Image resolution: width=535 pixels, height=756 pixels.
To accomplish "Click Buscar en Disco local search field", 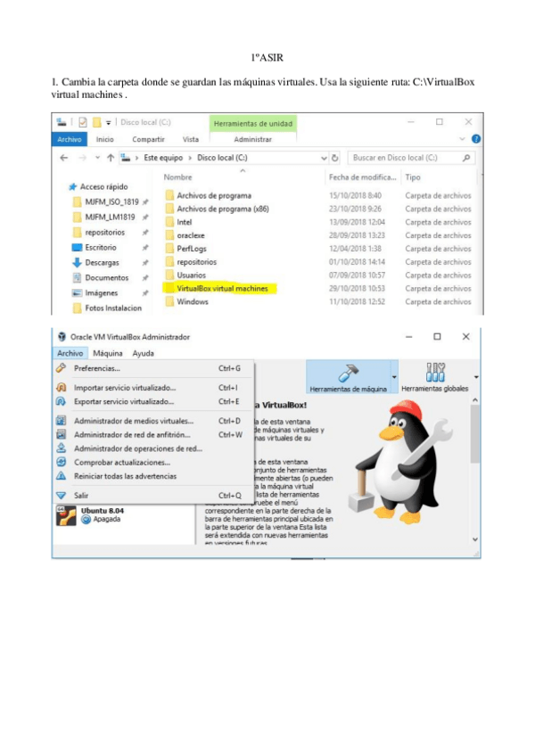I will click(x=410, y=158).
